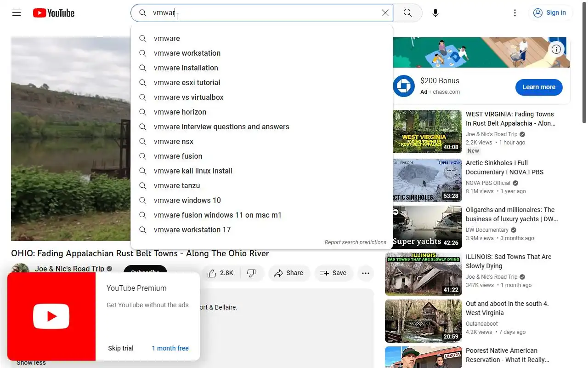Viewport: 588px width, 368px height.
Task: Go to YouTube home via logo
Action: pos(54,13)
